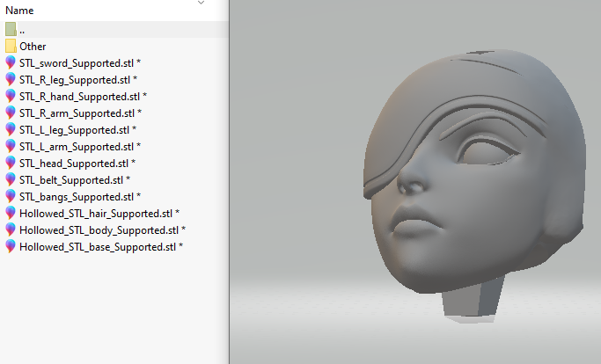Screen dimensions: 601x364
Task: Click the parent directory '..' icon
Action: point(11,29)
